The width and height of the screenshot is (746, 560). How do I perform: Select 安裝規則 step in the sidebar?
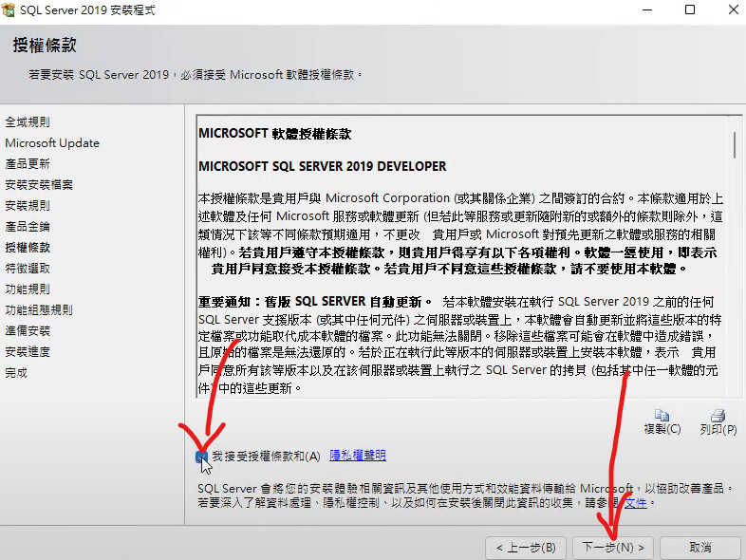tap(28, 206)
